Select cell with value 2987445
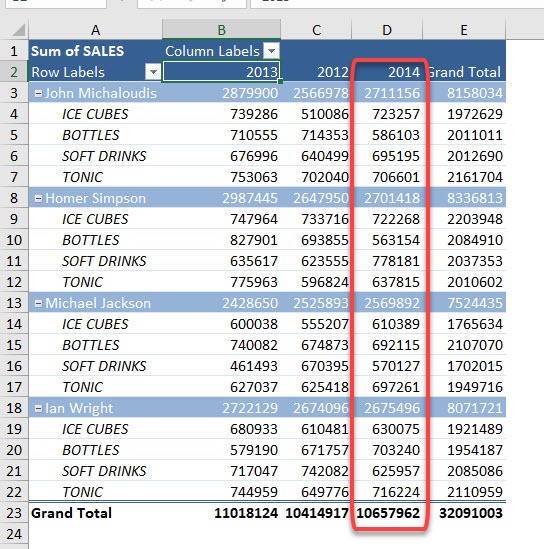544x549 pixels. point(221,198)
